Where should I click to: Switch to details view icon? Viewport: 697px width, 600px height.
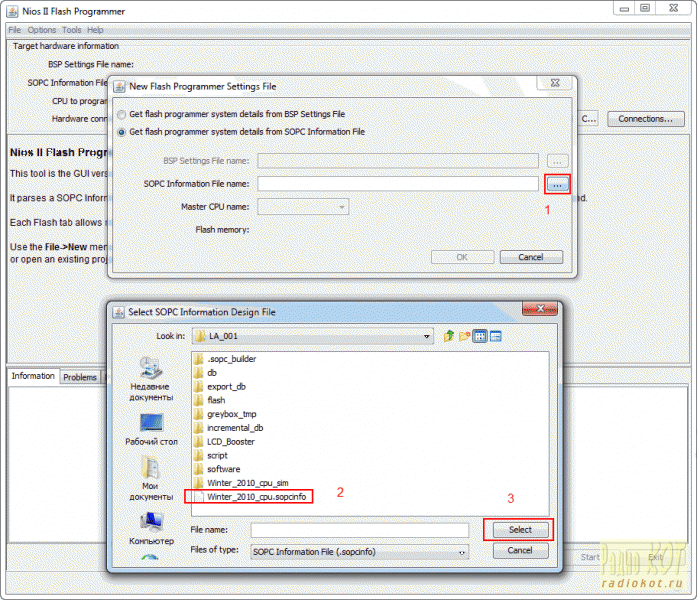[x=496, y=336]
